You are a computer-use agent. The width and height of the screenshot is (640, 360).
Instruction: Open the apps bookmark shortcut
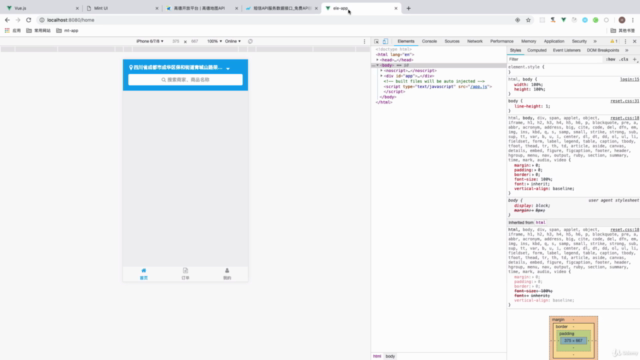click(x=13, y=31)
